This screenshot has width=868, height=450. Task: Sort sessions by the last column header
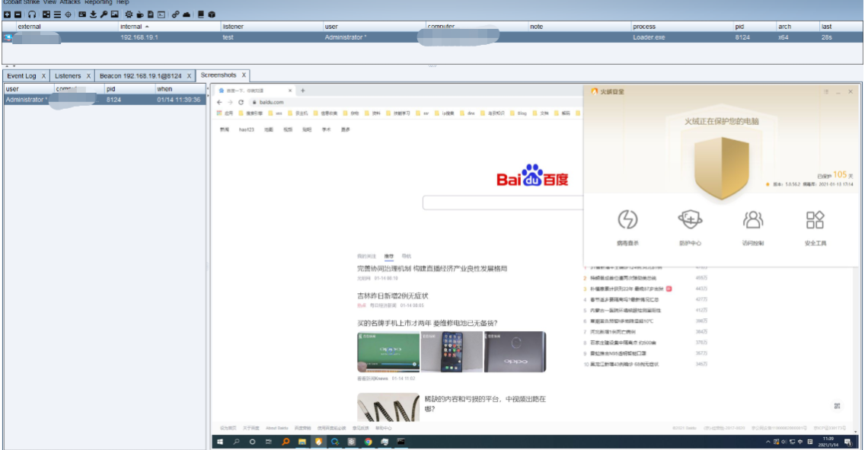click(x=840, y=27)
